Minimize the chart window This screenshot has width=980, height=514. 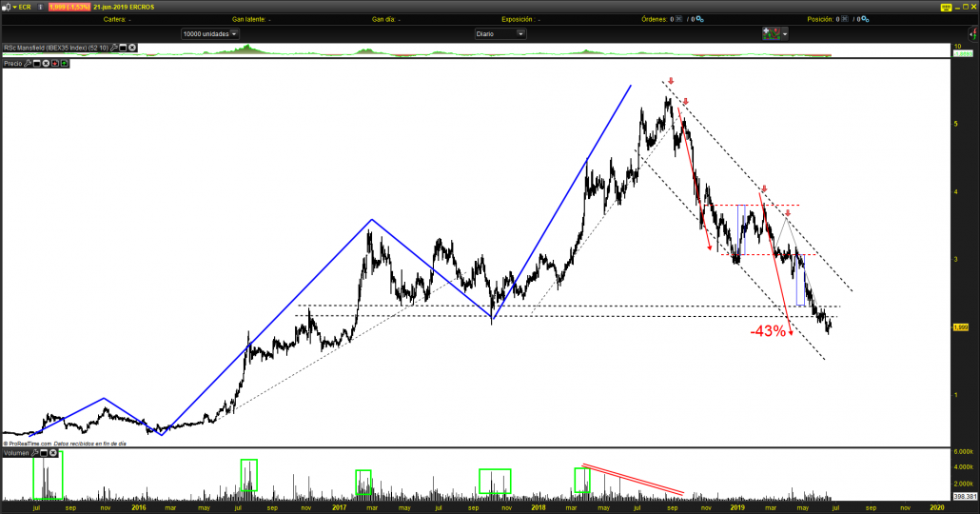pyautogui.click(x=955, y=7)
